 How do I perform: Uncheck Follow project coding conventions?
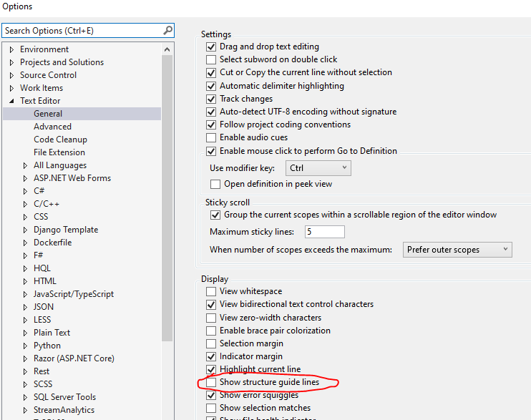[211, 124]
